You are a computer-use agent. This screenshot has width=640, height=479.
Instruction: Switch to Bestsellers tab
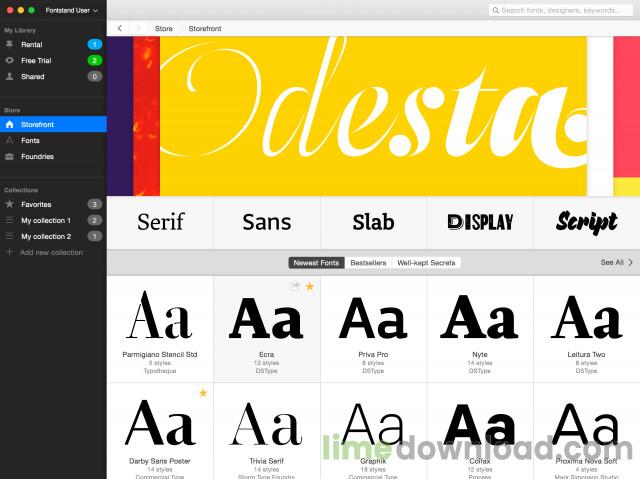pos(368,263)
